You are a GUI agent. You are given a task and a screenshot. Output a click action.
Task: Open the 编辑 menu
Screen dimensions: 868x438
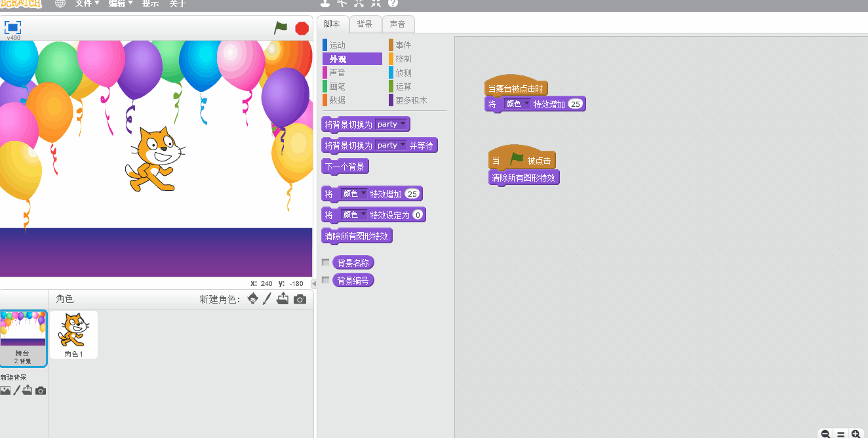pos(121,3)
